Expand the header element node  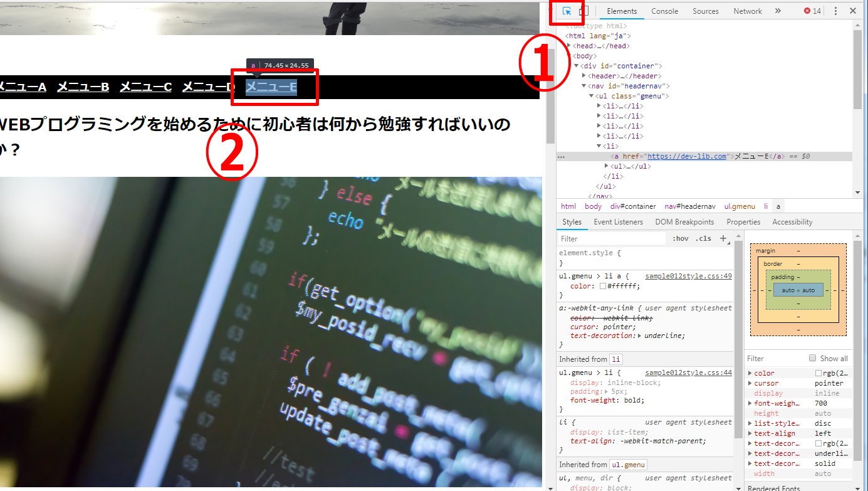583,76
